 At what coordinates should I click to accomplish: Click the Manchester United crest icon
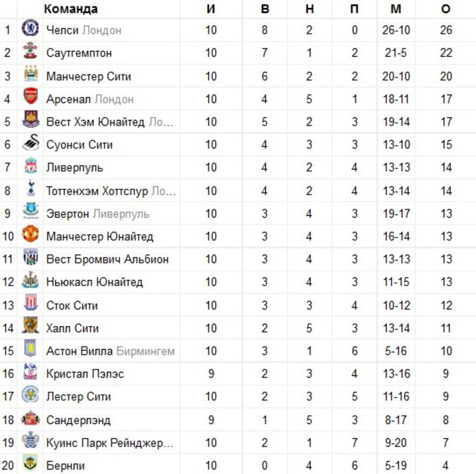30,234
